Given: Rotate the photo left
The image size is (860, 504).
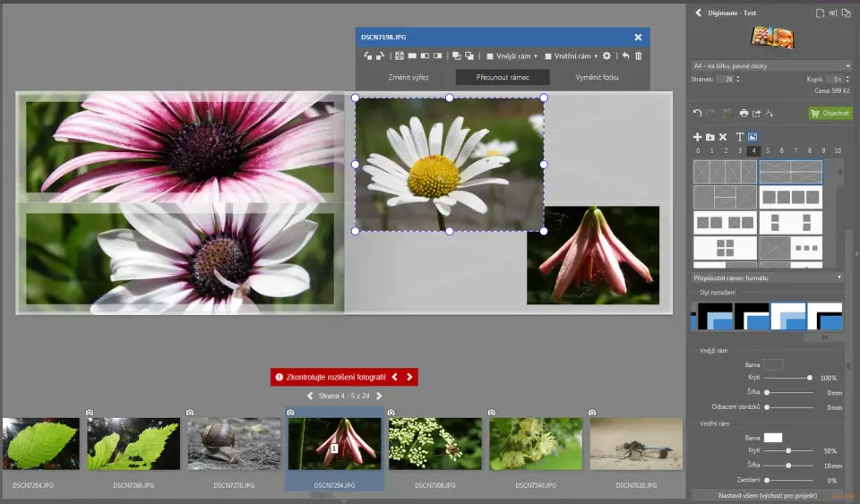Looking at the screenshot, I should [x=367, y=56].
